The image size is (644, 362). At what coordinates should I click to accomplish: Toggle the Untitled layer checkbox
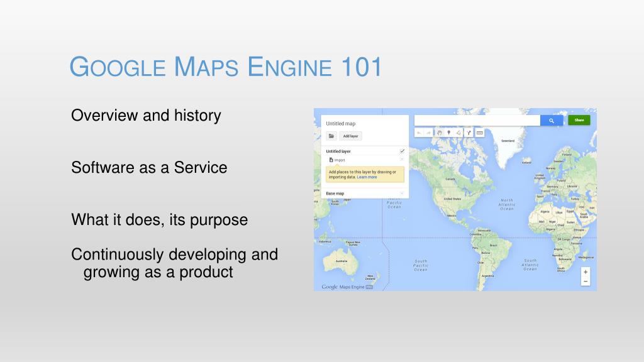[x=402, y=151]
